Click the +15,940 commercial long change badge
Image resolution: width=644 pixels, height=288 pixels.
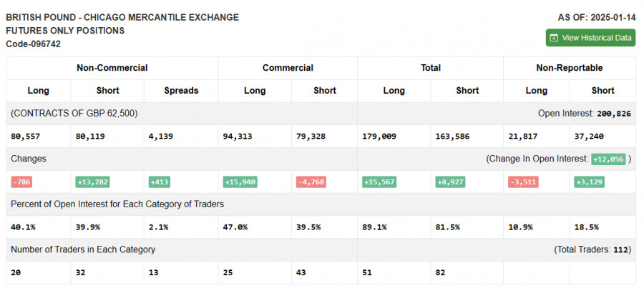[240, 182]
